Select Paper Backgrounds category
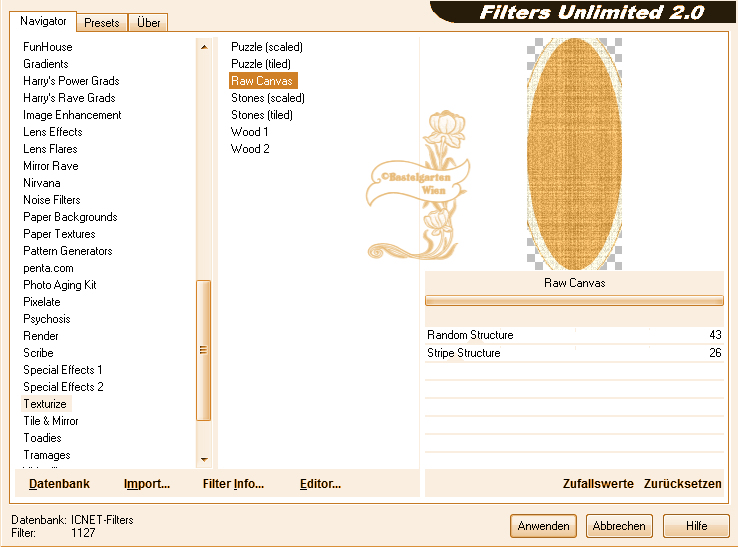 (70, 217)
